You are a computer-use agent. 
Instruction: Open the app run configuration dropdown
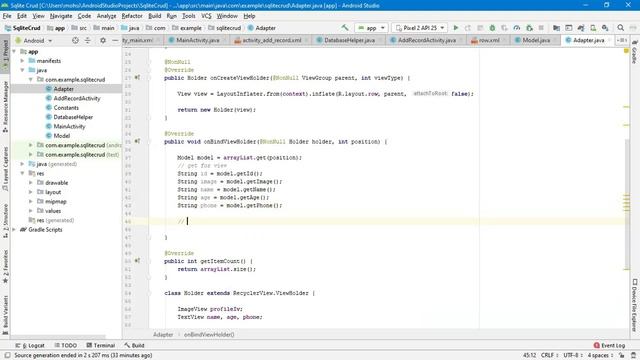[x=371, y=28]
